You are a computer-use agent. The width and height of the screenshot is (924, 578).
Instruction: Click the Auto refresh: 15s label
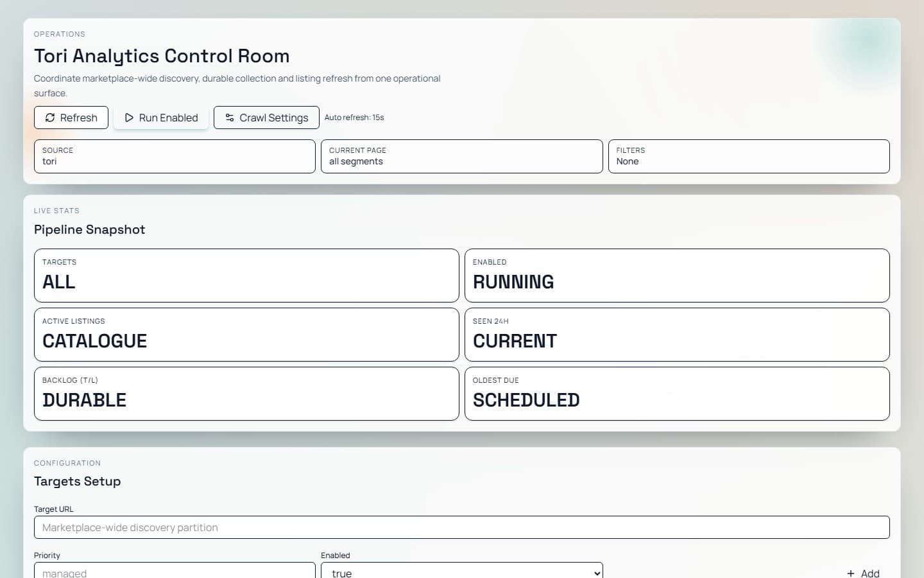tap(354, 118)
